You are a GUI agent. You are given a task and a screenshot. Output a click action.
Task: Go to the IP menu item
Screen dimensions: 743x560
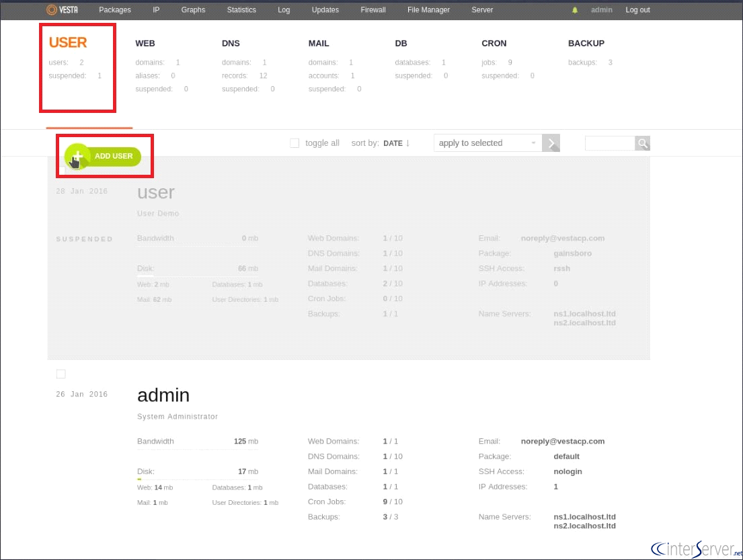156,10
